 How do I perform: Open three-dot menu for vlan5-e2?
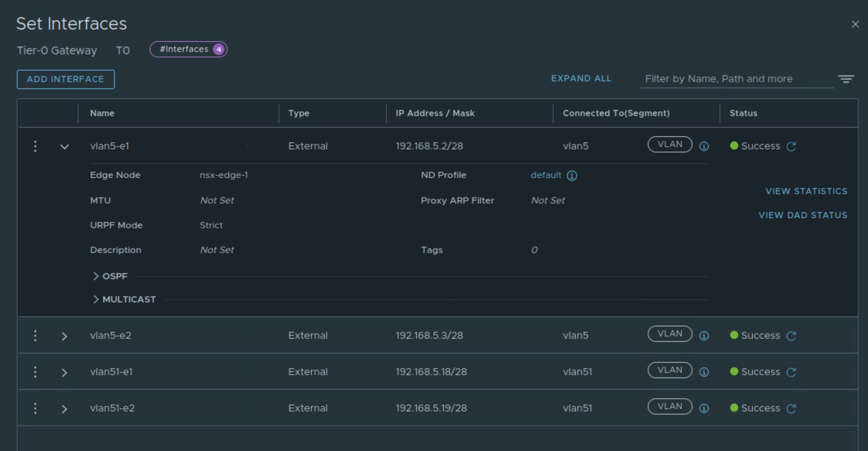[35, 335]
